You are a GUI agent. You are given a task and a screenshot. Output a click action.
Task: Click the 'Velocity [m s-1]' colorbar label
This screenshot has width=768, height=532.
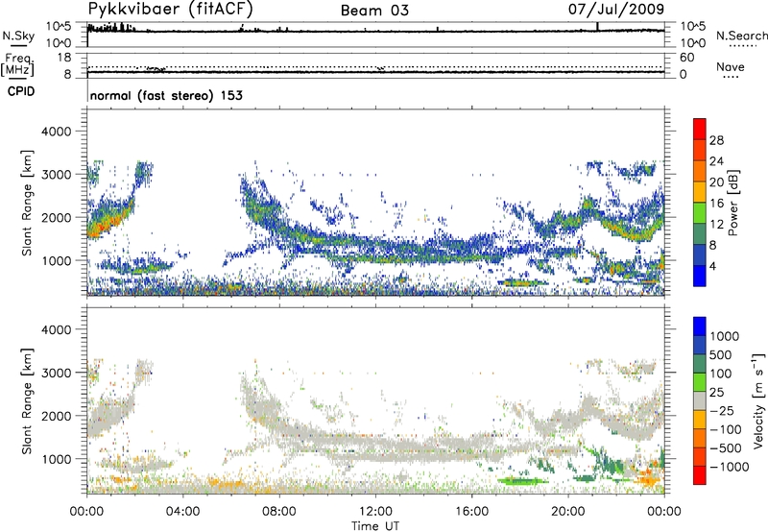pos(758,400)
